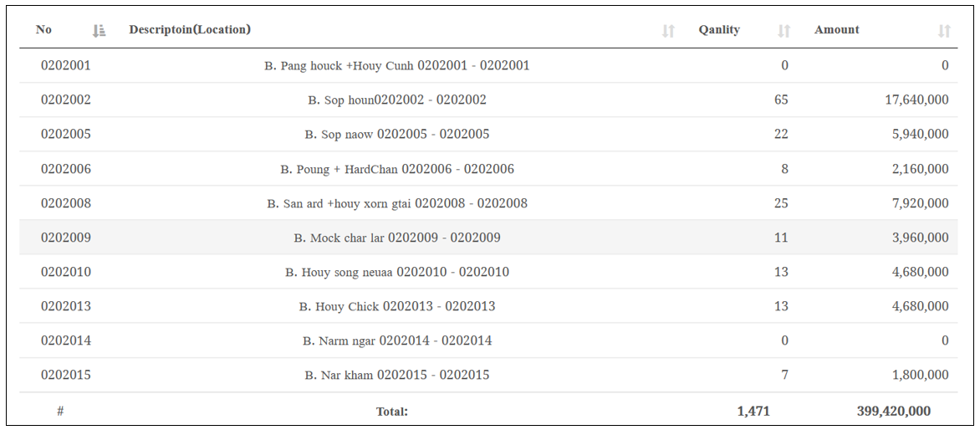Click B. Houy Chick description

397,306
